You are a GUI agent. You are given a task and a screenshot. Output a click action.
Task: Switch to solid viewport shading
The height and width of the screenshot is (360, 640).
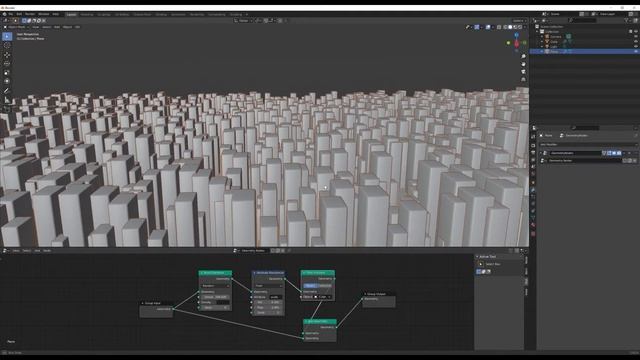(510, 27)
